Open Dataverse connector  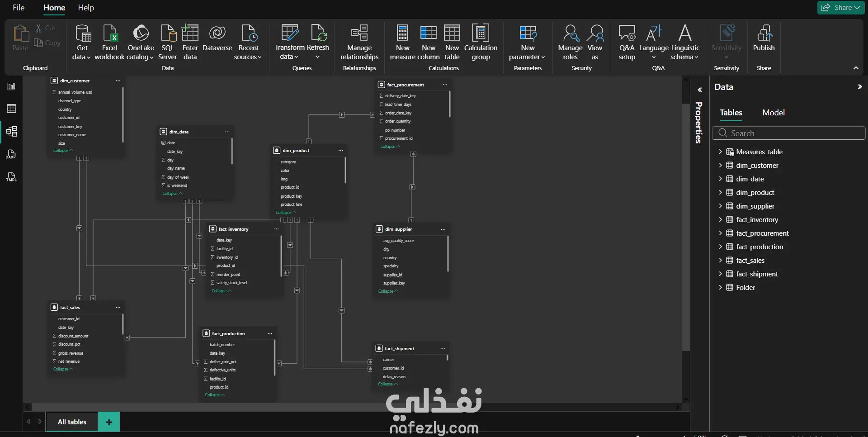217,38
